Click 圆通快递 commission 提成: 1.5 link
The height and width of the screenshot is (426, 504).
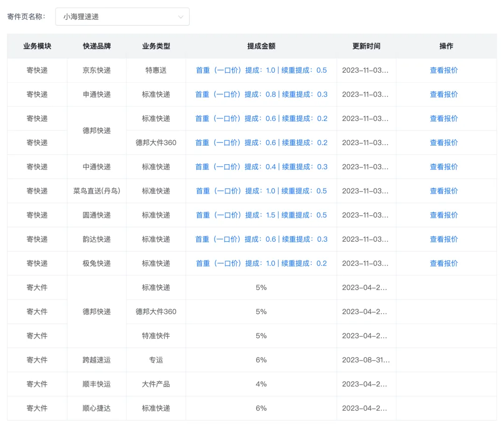(x=261, y=215)
